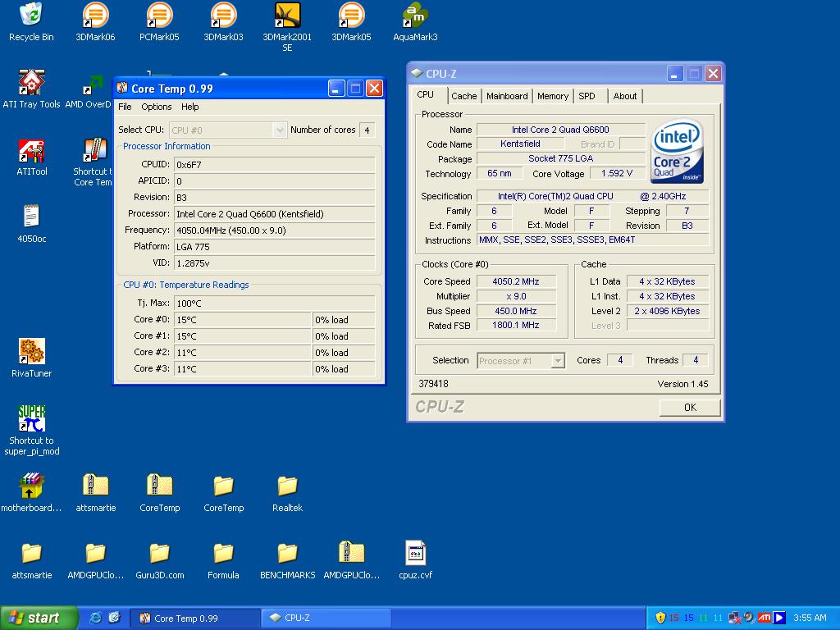Click the Rated FSB 1800.1 MHz value

pyautogui.click(x=516, y=325)
